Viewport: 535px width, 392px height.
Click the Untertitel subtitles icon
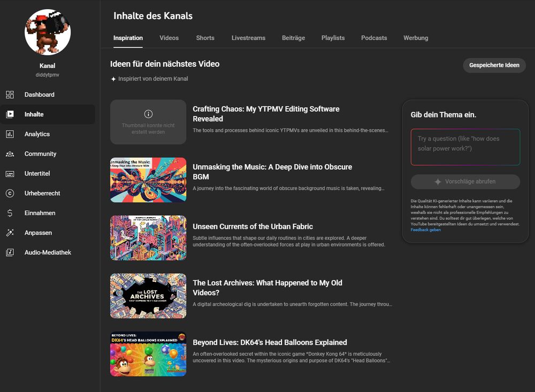click(10, 174)
